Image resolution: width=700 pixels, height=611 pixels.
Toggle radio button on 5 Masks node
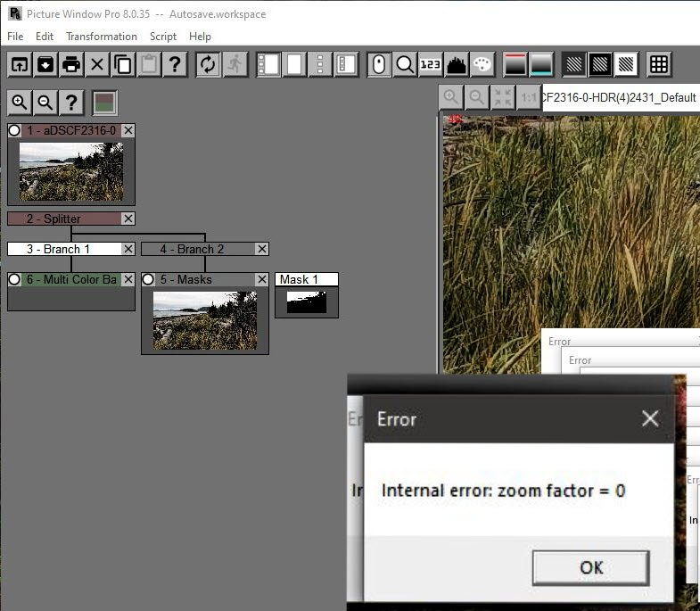(x=148, y=279)
